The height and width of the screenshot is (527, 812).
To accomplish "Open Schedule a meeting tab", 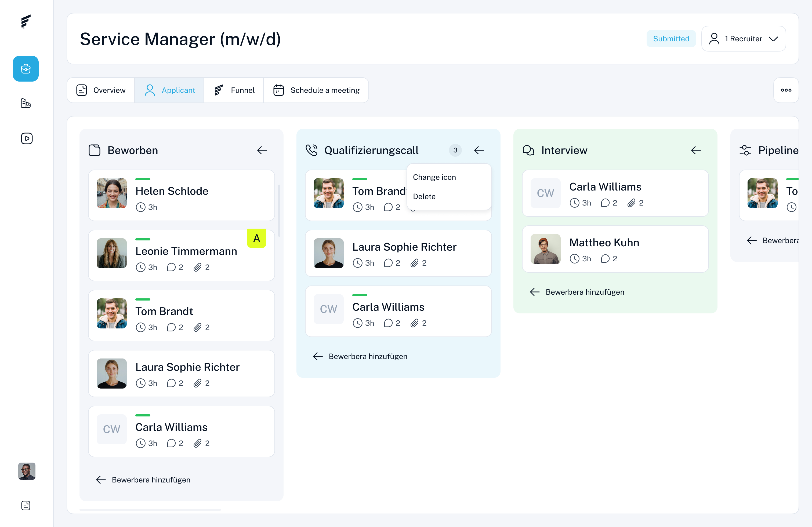I will click(316, 90).
